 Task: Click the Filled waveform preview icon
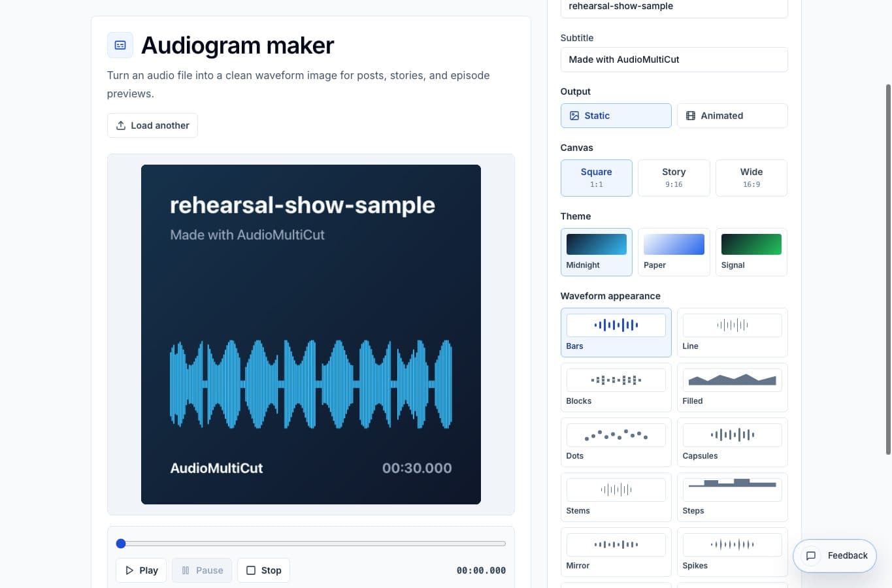coord(733,380)
